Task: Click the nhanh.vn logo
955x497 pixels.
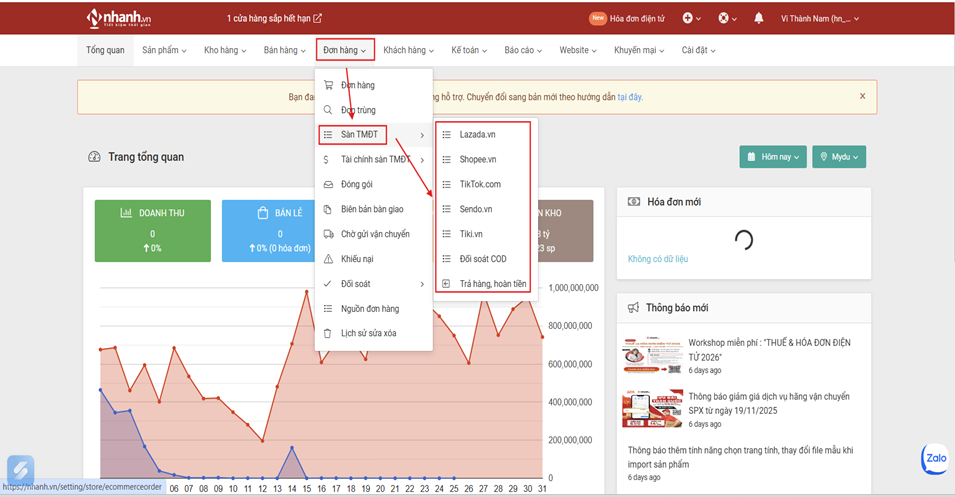Action: coord(118,18)
